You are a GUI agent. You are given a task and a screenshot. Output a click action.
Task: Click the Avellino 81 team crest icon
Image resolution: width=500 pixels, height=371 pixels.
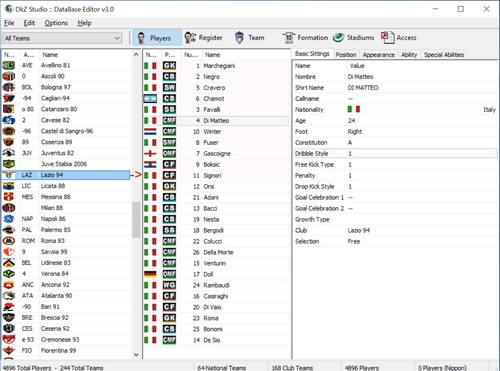[9, 65]
